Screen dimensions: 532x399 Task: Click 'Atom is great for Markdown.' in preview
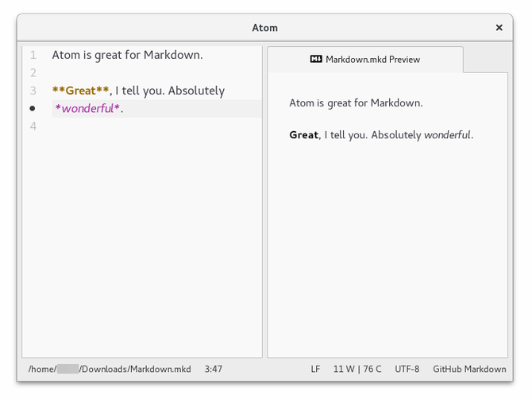point(356,103)
